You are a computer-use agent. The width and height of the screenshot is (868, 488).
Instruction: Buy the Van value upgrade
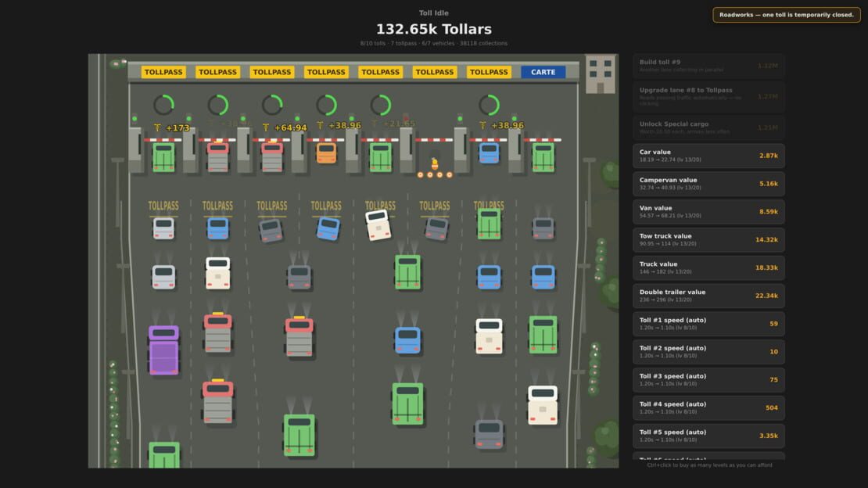(708, 212)
